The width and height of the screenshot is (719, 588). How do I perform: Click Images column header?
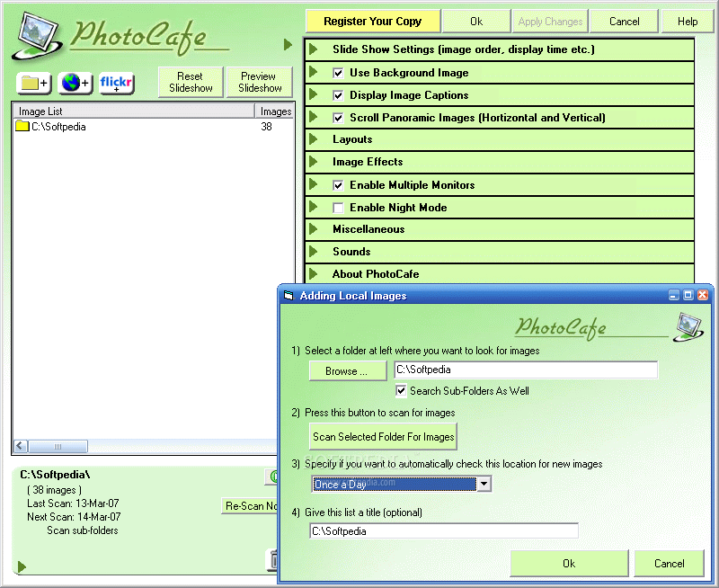coord(274,111)
